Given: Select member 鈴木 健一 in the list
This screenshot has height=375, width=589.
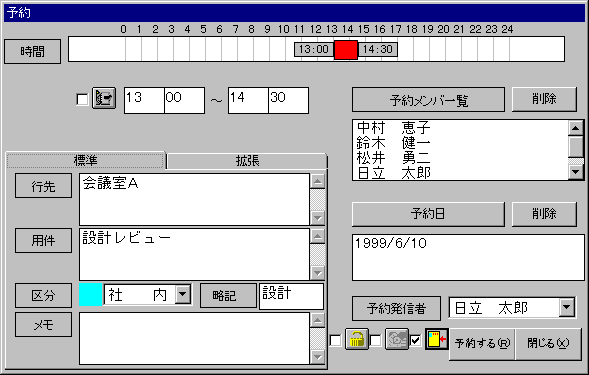Looking at the screenshot, I should coord(393,143).
